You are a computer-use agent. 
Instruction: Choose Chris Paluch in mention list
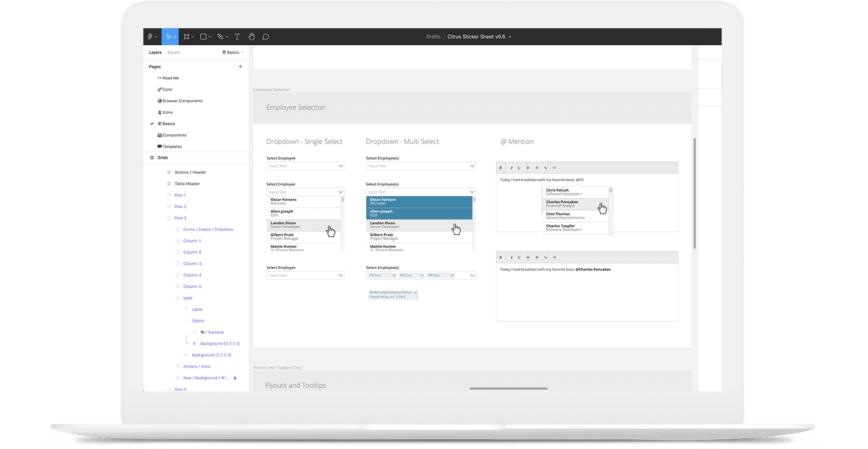(x=575, y=193)
